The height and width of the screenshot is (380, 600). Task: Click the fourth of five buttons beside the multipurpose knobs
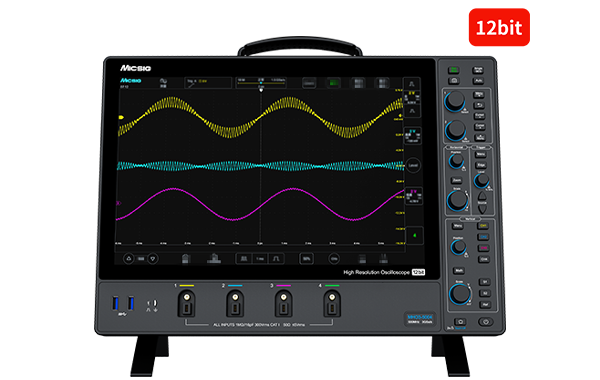480,126
